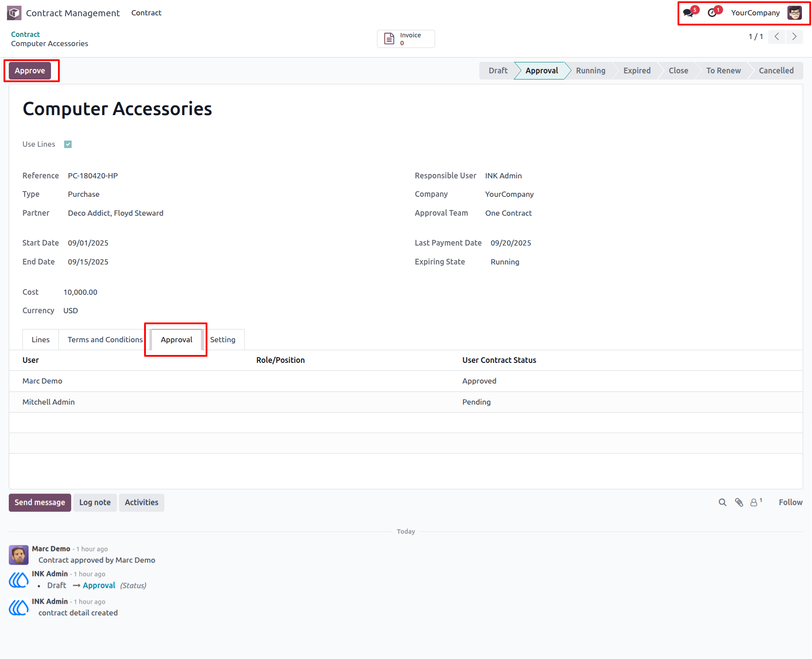This screenshot has height=659, width=812.
Task: Click the Partner value Deco Addict, Floyd Steward
Action: click(x=116, y=213)
